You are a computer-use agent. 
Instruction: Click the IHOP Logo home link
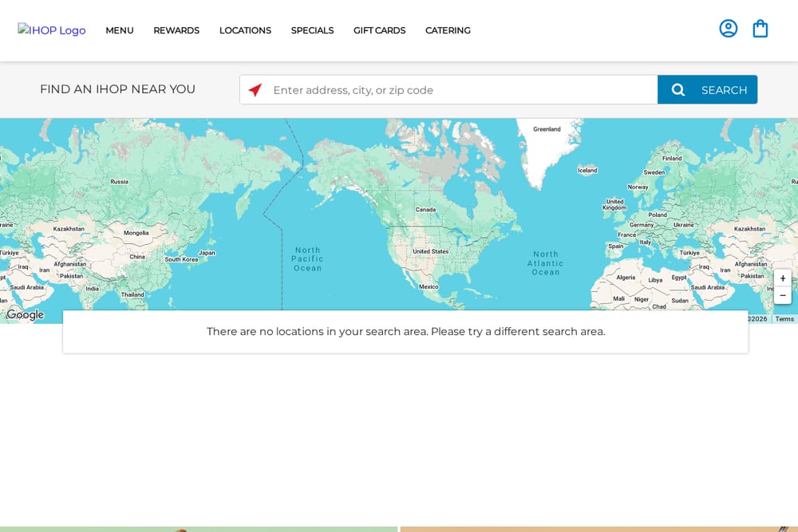click(x=51, y=30)
